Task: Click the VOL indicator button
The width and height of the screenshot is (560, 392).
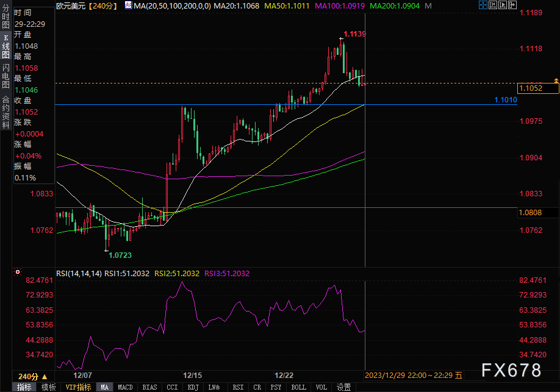Action: [x=321, y=387]
